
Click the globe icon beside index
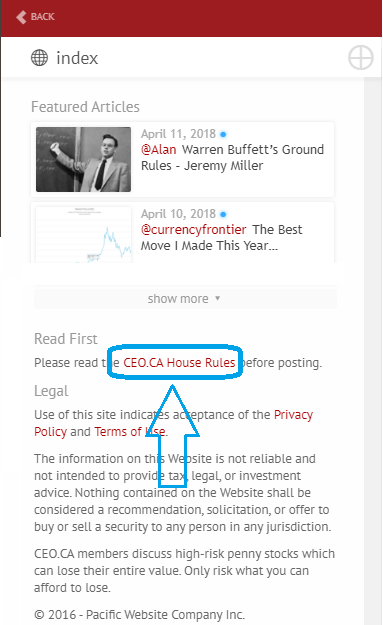(39, 58)
